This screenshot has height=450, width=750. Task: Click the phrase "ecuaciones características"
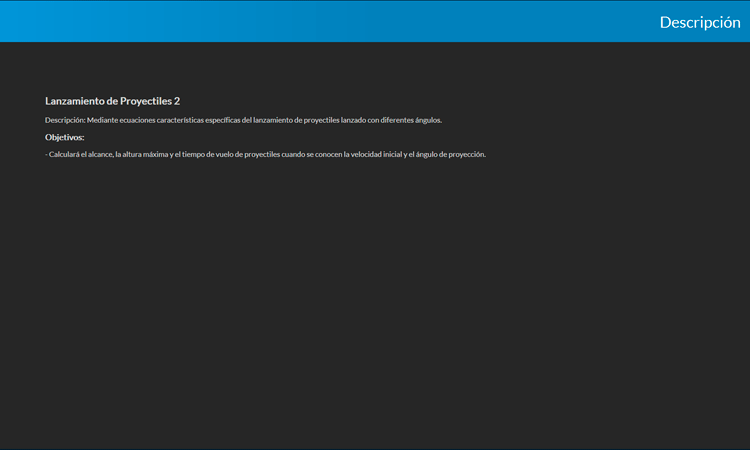pos(161,120)
